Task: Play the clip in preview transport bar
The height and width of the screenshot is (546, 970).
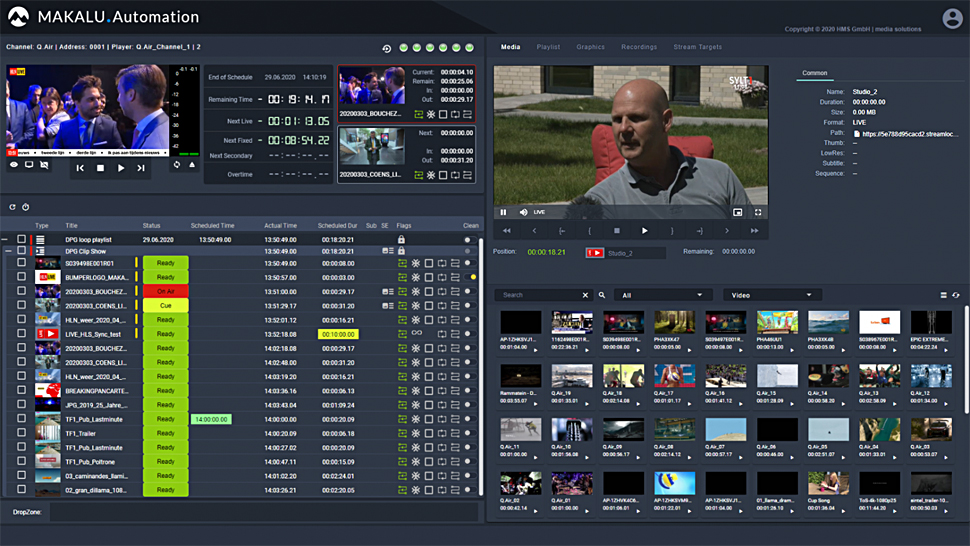Action: tap(645, 231)
